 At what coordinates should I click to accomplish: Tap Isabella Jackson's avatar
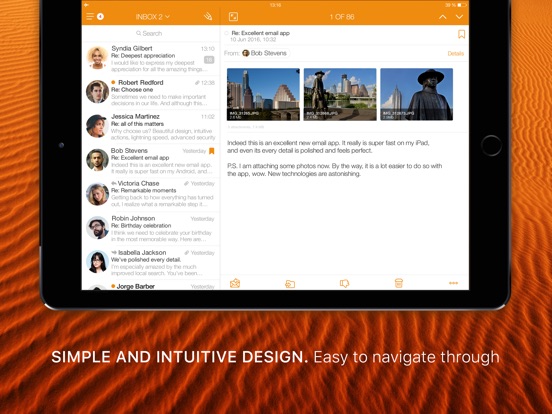tap(97, 262)
